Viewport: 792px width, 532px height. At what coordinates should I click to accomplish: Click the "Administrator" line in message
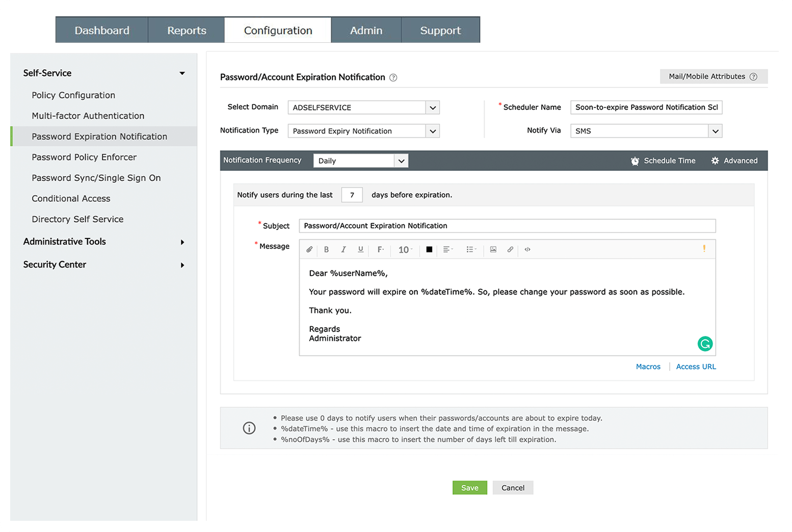(x=335, y=338)
